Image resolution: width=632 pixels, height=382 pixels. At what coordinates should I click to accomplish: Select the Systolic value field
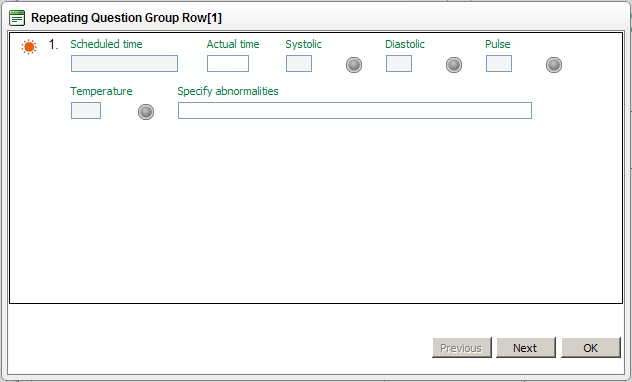point(299,64)
